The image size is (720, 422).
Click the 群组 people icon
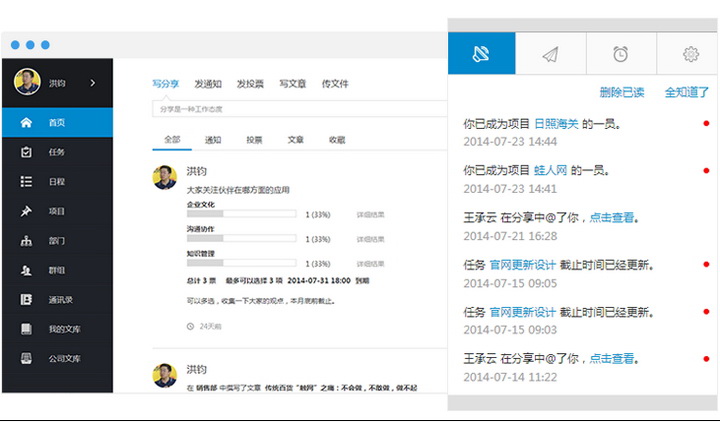click(x=26, y=270)
